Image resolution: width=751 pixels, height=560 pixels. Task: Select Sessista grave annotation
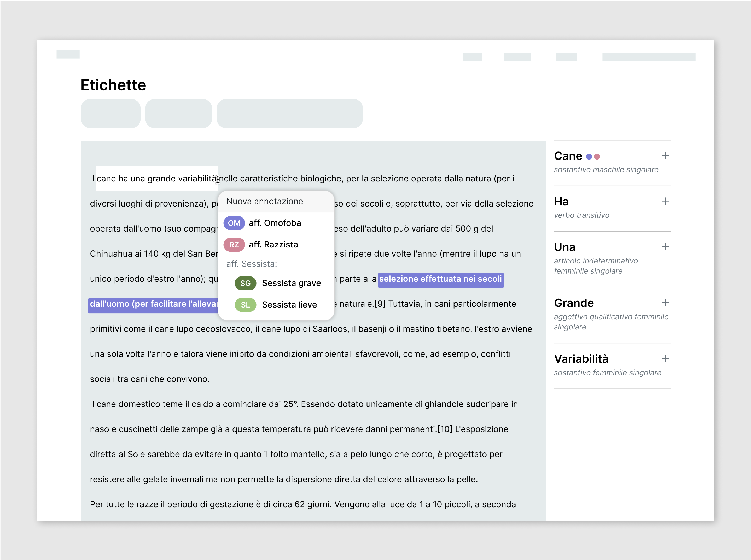pos(291,283)
